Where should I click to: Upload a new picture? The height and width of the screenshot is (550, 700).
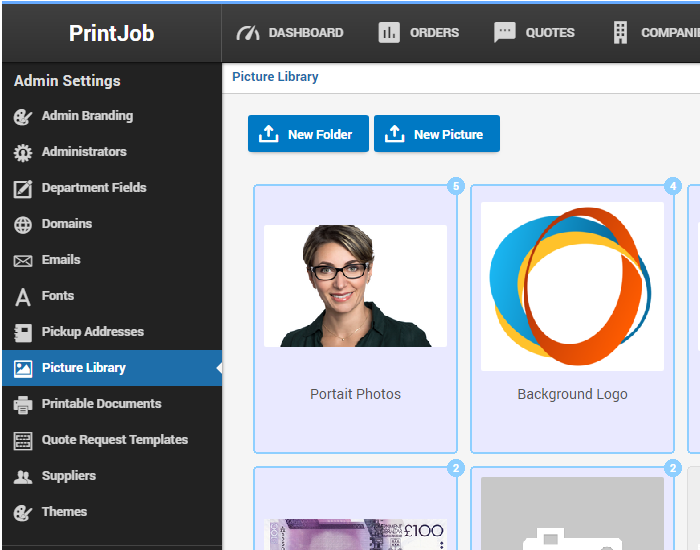(x=436, y=134)
